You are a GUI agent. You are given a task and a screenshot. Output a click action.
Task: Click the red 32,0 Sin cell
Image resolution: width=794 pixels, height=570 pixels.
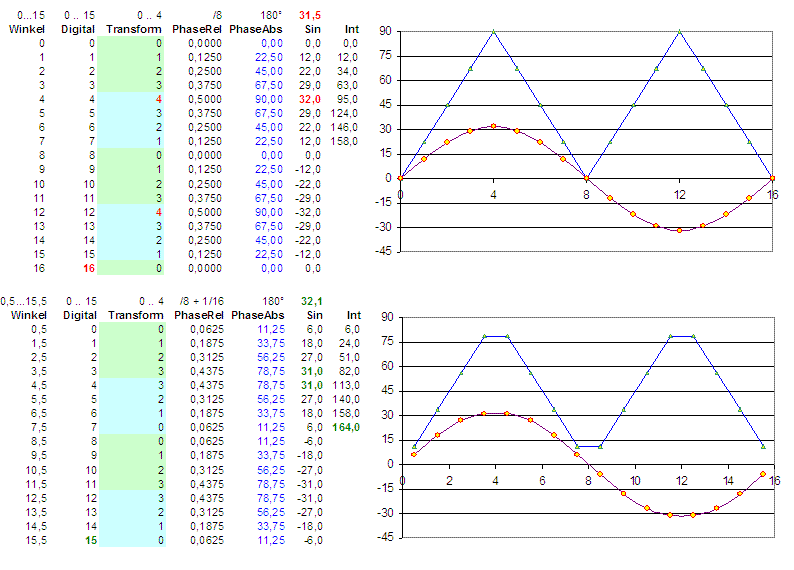(x=309, y=99)
